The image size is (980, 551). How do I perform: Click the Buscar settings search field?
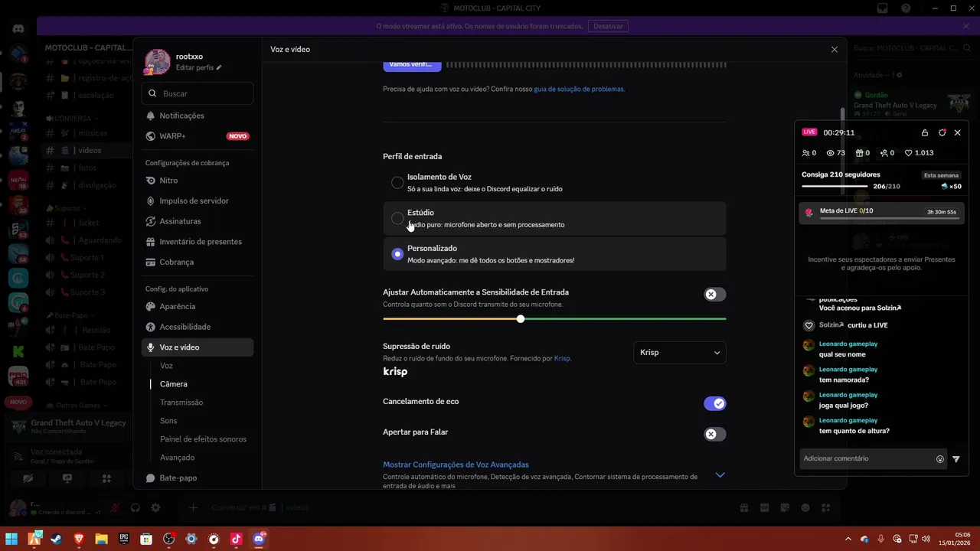pyautogui.click(x=198, y=93)
